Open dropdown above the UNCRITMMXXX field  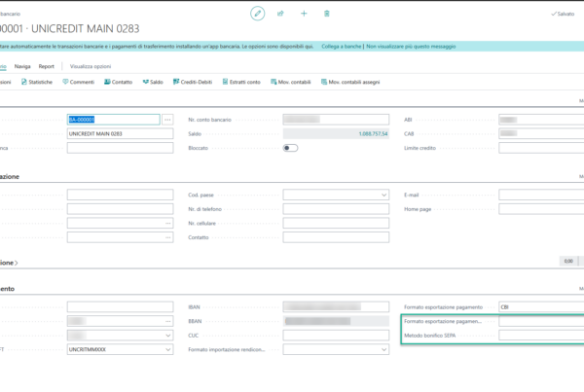[168, 336]
